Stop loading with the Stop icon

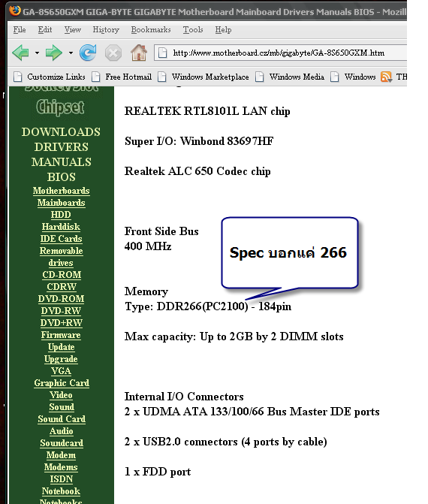click(113, 53)
